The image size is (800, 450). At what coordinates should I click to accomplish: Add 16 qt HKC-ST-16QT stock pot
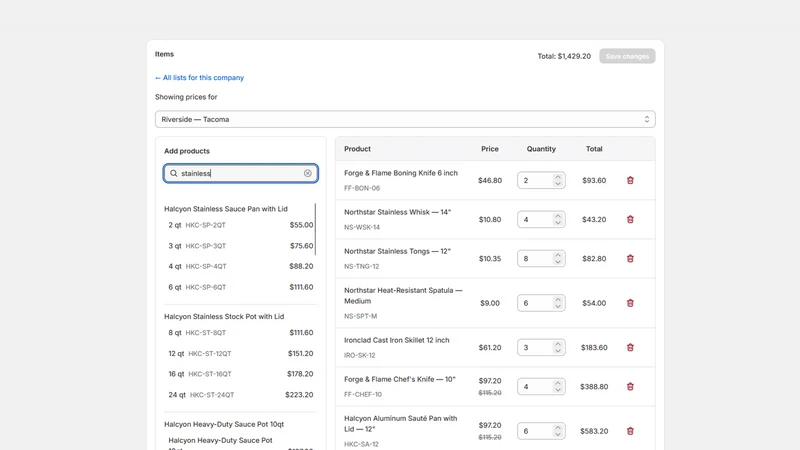point(241,374)
